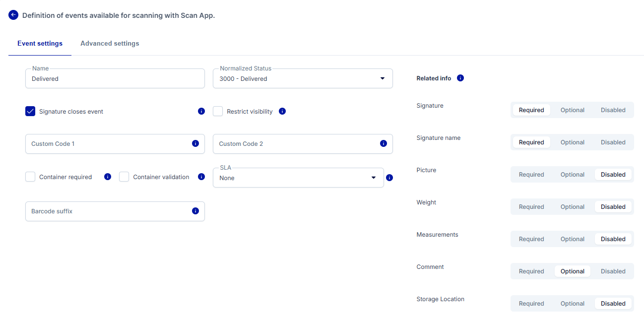Screen dimensions: 644x321
Task: Click info icon next to Related info
Action: [460, 78]
